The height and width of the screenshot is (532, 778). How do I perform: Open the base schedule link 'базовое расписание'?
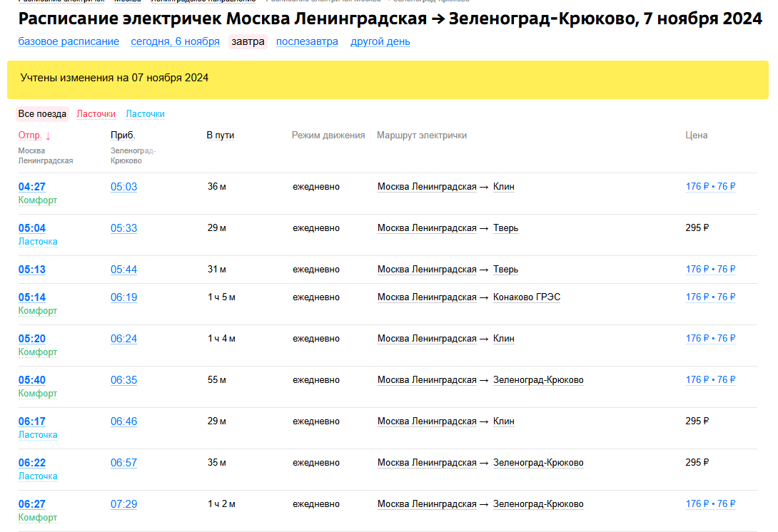coord(69,41)
